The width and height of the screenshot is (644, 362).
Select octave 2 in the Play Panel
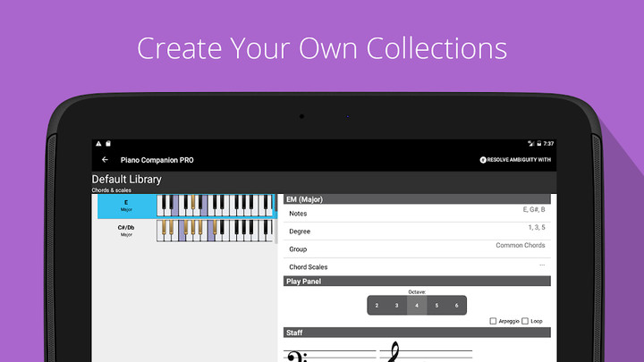tap(377, 306)
